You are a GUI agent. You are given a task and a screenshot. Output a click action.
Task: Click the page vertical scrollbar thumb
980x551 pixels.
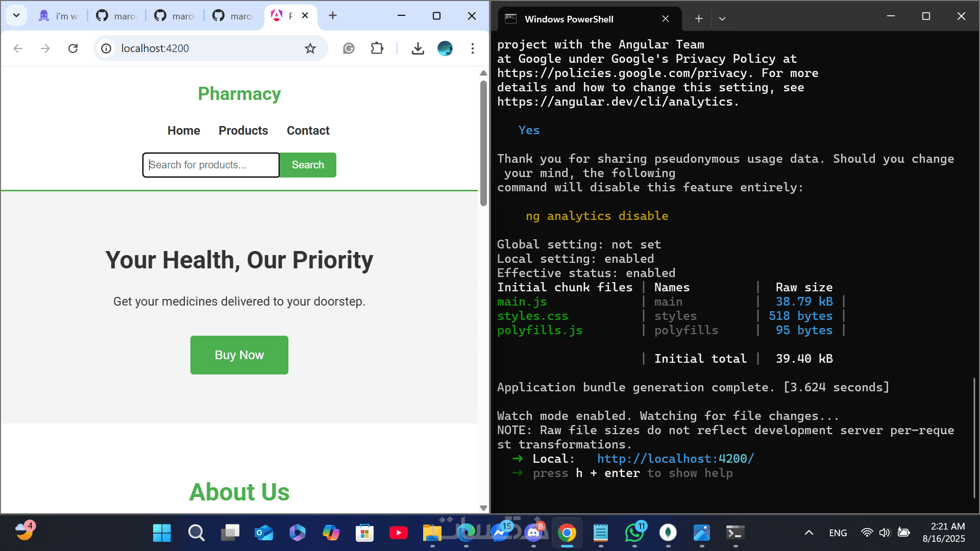coord(483,143)
